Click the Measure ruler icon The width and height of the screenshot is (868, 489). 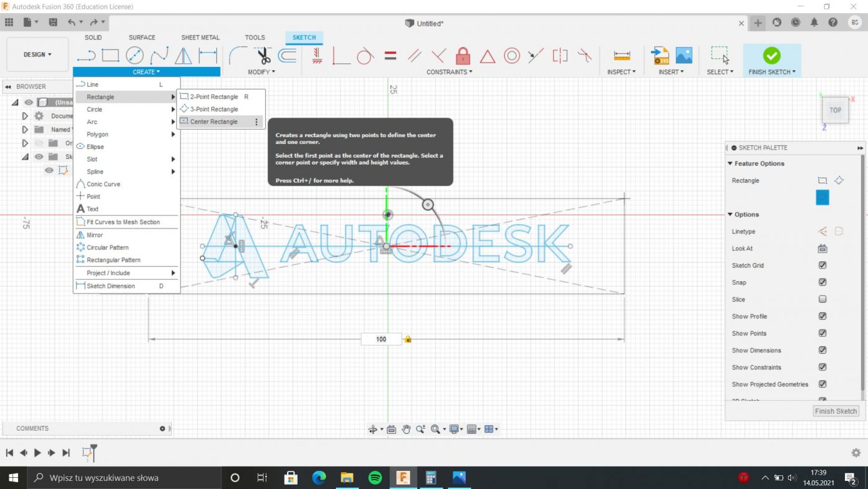click(x=622, y=56)
